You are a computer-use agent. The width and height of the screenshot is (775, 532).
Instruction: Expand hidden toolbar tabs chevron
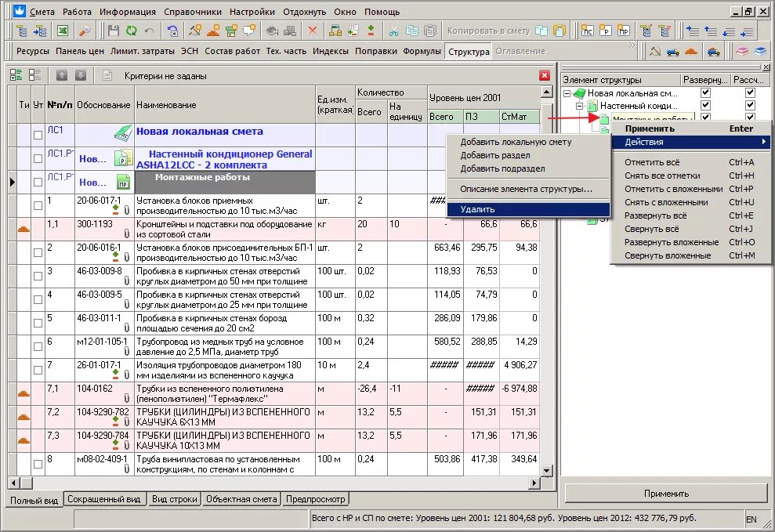click(631, 46)
